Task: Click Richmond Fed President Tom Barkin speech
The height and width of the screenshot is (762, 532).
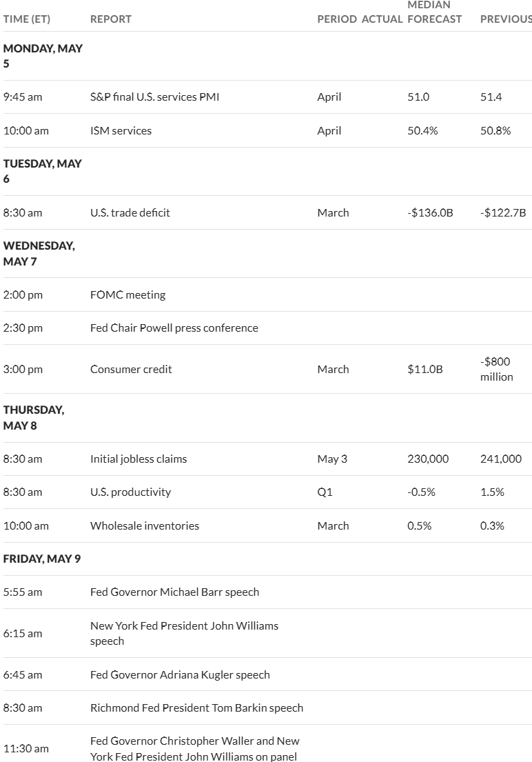Action: [197, 708]
